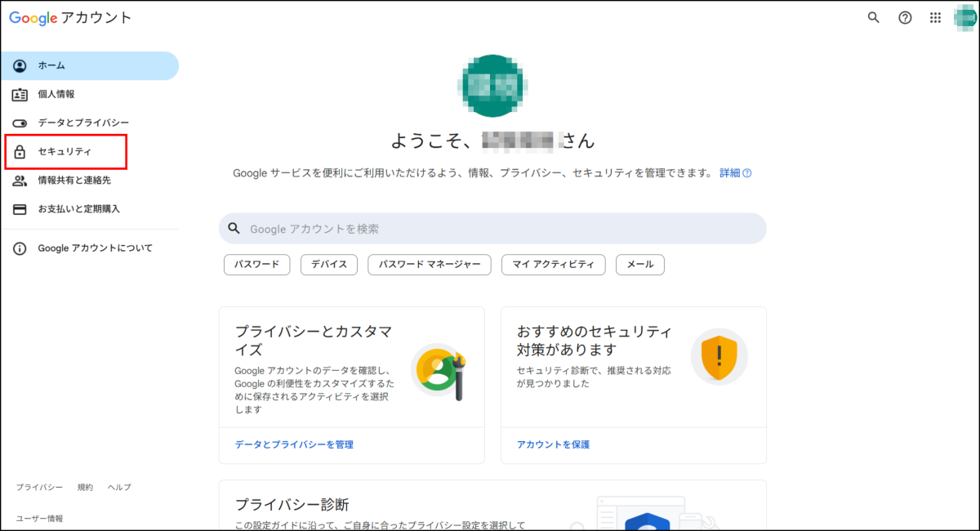The image size is (980, 531).
Task: Click the ヘルプ footer link
Action: tap(119, 488)
